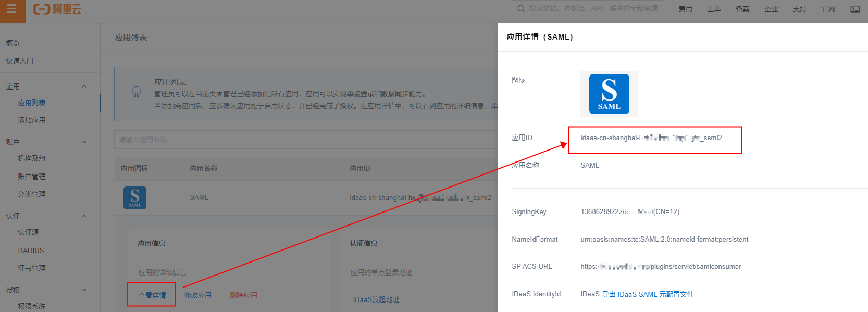The width and height of the screenshot is (868, 312).
Task: Click the 应用ID column header
Action: pos(360,168)
